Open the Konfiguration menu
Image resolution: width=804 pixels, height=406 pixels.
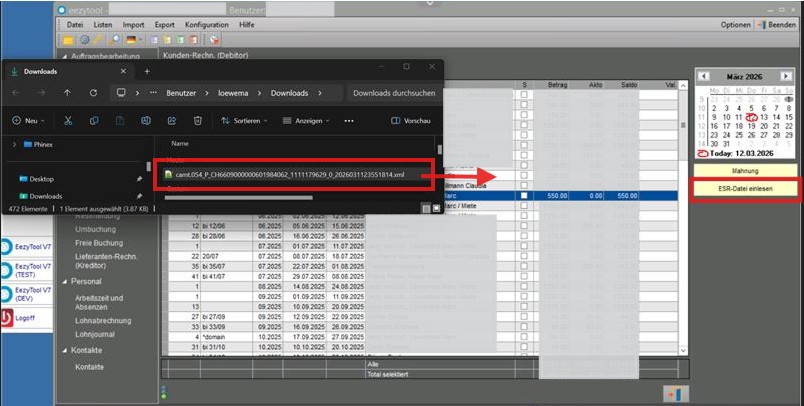click(x=206, y=23)
